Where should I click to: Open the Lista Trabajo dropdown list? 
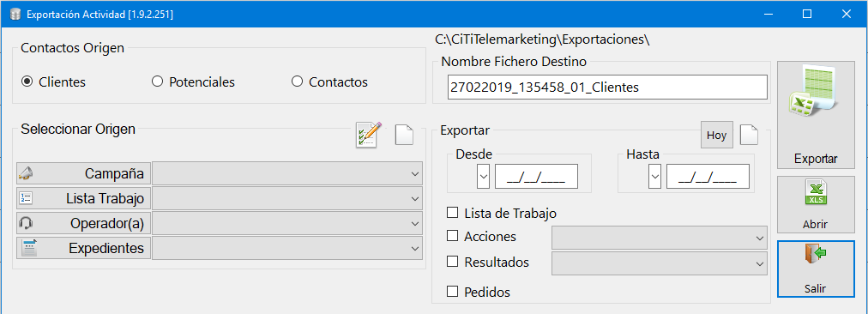pos(287,198)
